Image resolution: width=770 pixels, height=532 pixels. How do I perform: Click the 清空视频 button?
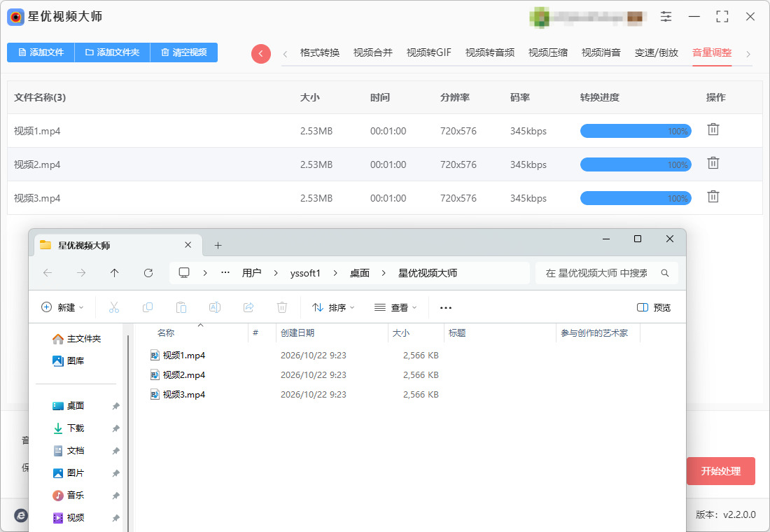(x=183, y=52)
